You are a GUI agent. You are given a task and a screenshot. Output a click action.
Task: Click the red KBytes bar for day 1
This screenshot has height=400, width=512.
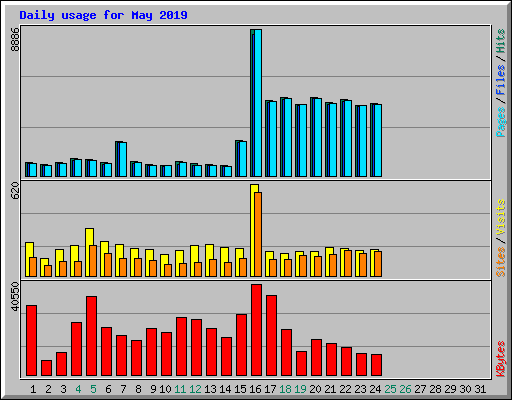point(31,341)
